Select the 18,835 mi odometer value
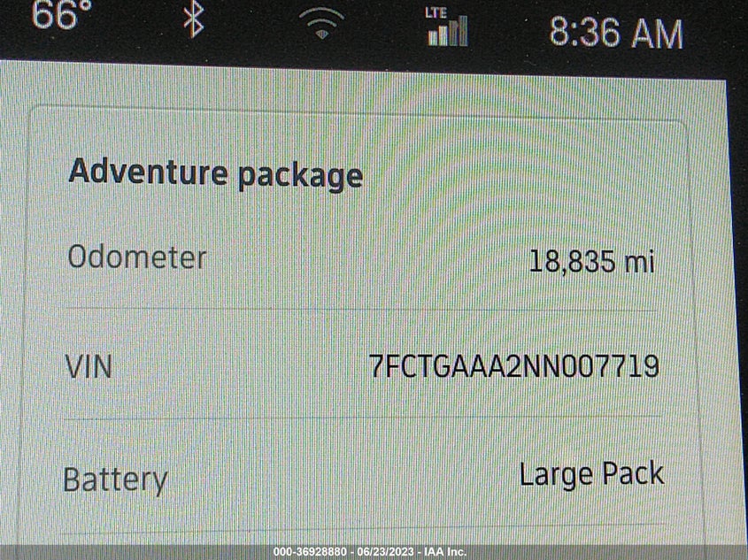Viewport: 748px width, 560px height. [591, 262]
